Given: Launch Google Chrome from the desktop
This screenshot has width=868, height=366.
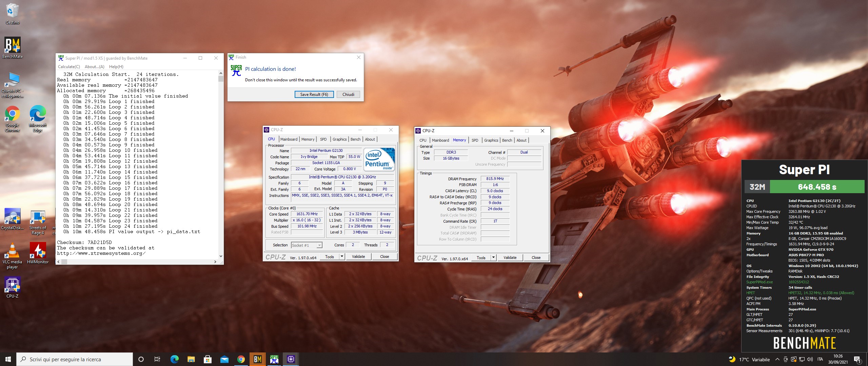Looking at the screenshot, I should (13, 119).
